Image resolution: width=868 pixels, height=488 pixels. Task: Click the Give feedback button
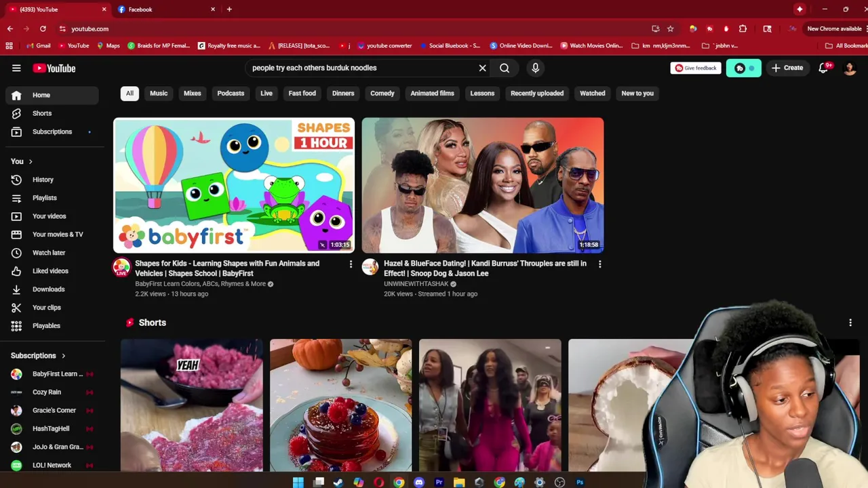(695, 68)
